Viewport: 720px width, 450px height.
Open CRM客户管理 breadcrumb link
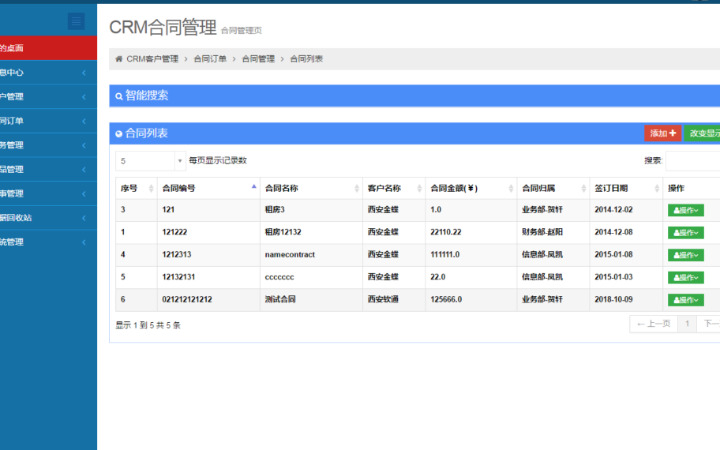click(152, 59)
